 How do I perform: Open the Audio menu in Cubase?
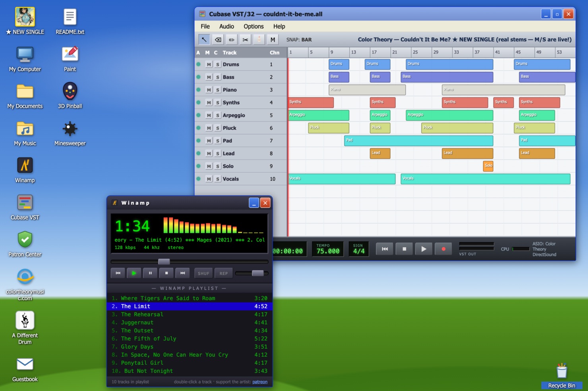(226, 26)
